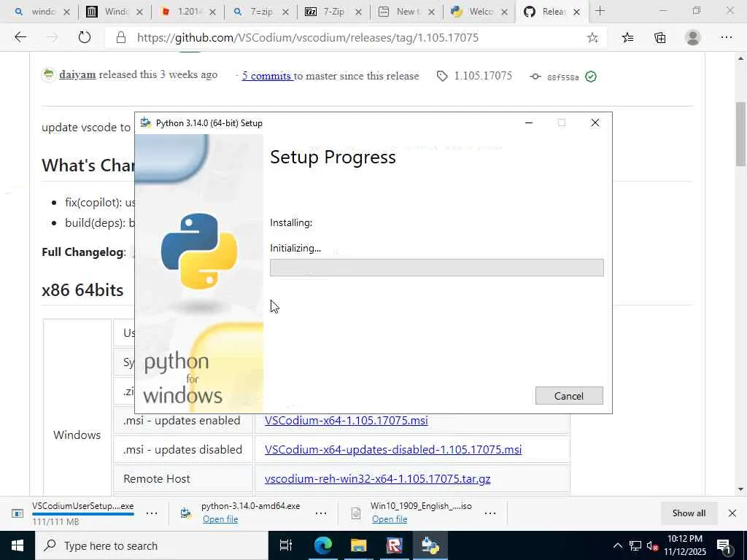Screen dimensions: 747x560
Task: Open Python installer taskbar icon
Action: [430, 545]
